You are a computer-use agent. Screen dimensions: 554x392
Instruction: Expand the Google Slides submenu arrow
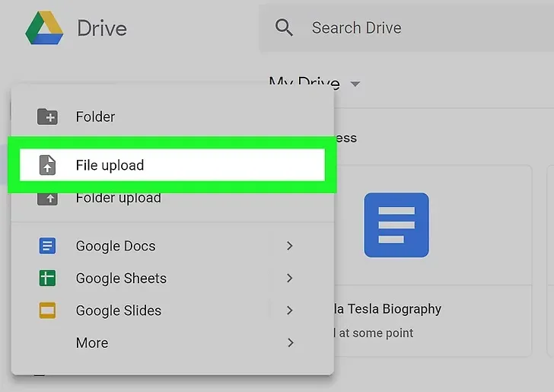(x=290, y=311)
